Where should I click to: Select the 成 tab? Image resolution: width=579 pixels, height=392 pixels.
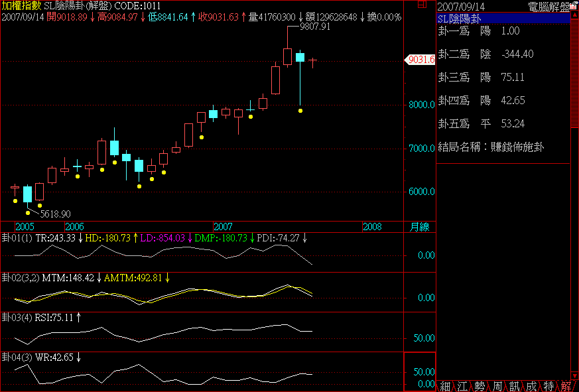point(531,386)
